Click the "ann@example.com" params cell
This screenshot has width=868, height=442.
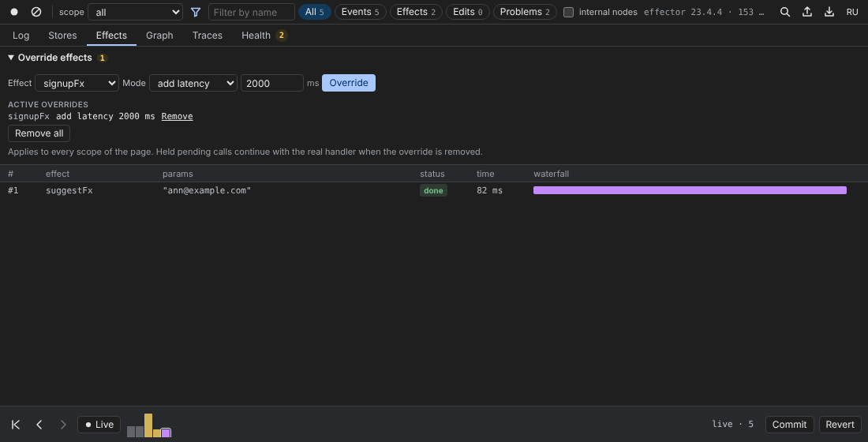coord(207,190)
